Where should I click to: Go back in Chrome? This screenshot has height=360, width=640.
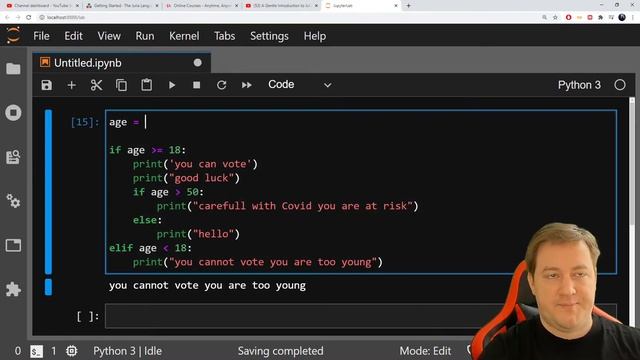7,17
